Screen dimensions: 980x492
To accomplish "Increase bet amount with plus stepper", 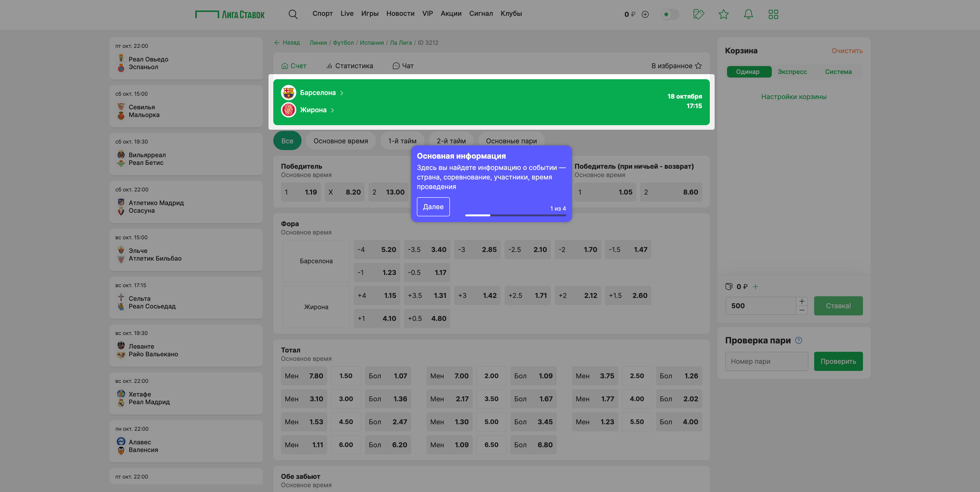I will (801, 301).
